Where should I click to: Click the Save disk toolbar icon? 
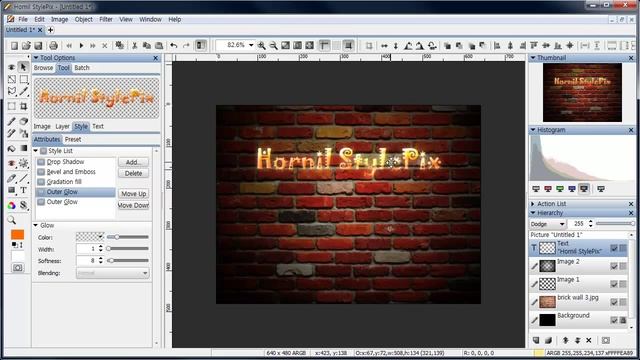click(x=38, y=45)
